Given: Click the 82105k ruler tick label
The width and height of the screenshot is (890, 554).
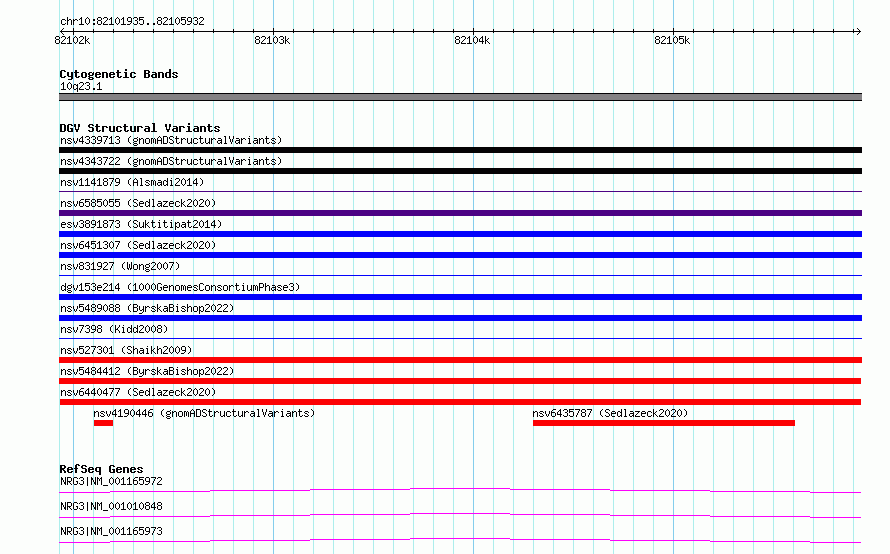Looking at the screenshot, I should [x=672, y=40].
